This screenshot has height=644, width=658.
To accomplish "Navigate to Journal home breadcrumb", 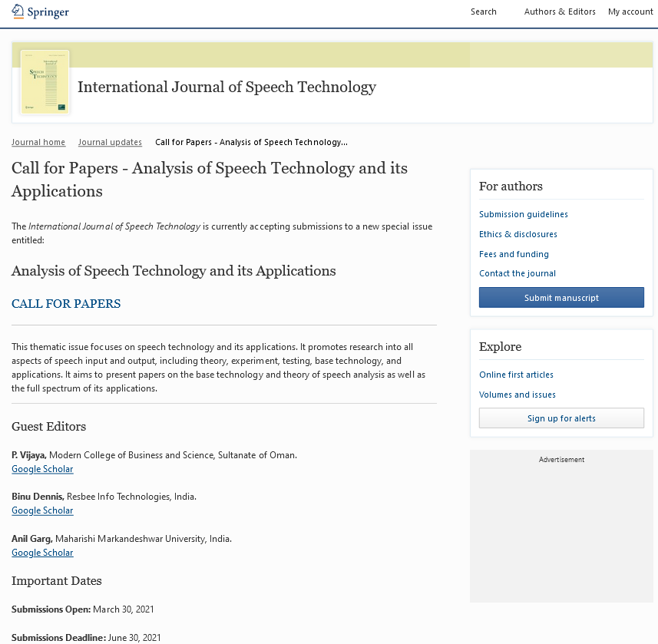I will click(x=38, y=142).
